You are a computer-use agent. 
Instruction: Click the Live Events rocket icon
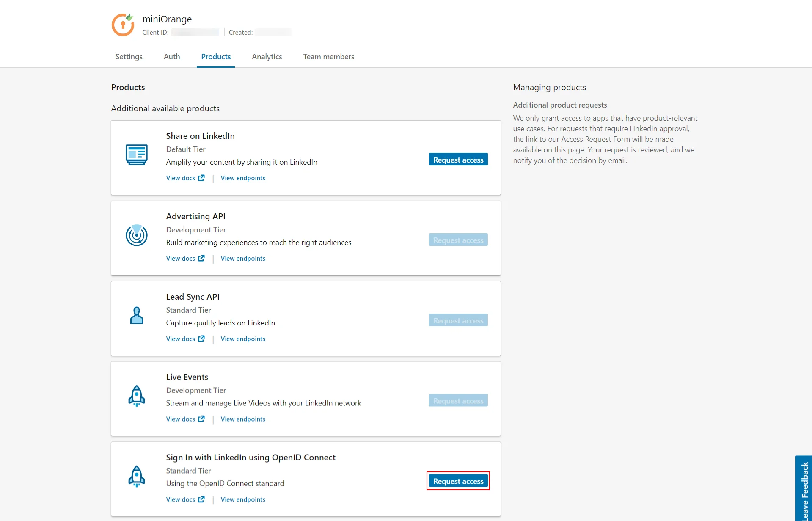pos(137,396)
